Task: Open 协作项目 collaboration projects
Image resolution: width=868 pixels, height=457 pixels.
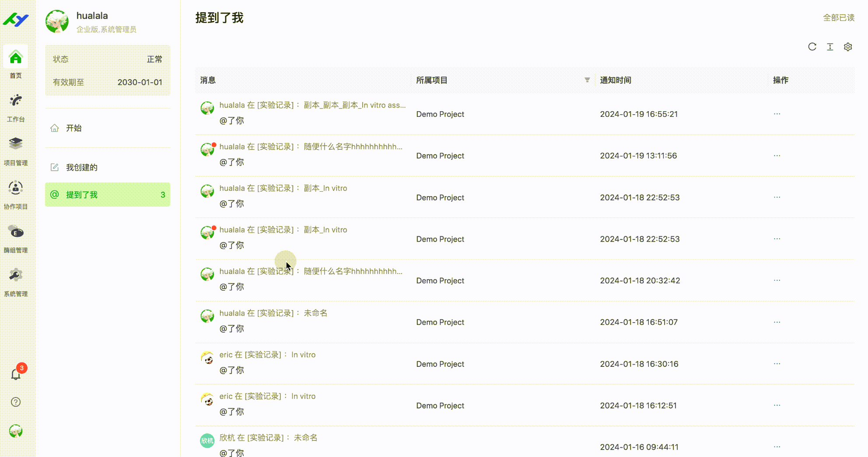Action: pyautogui.click(x=16, y=188)
